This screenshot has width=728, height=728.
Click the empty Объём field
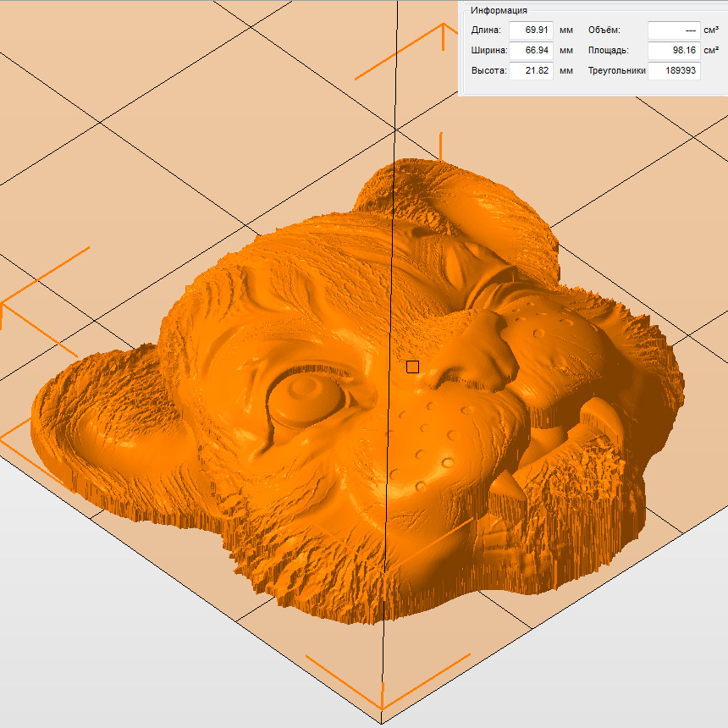point(674,30)
